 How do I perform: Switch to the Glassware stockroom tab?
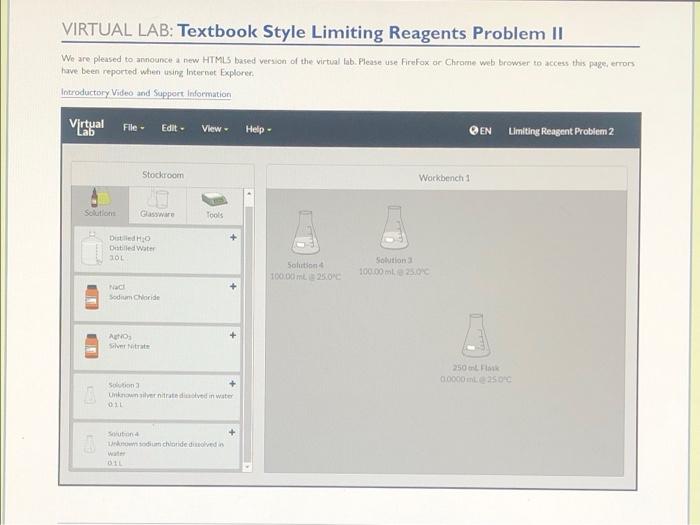tap(157, 205)
